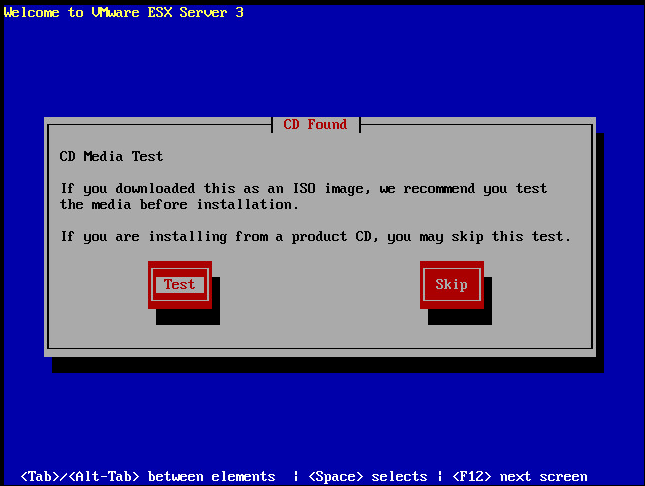
Task: Click the ISO image recommendation text
Action: (x=304, y=197)
